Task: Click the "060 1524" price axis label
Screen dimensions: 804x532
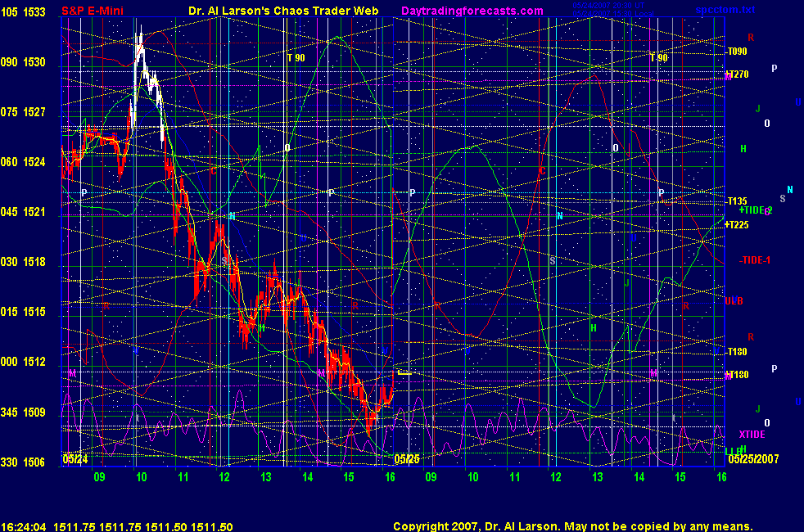Action: (x=23, y=162)
